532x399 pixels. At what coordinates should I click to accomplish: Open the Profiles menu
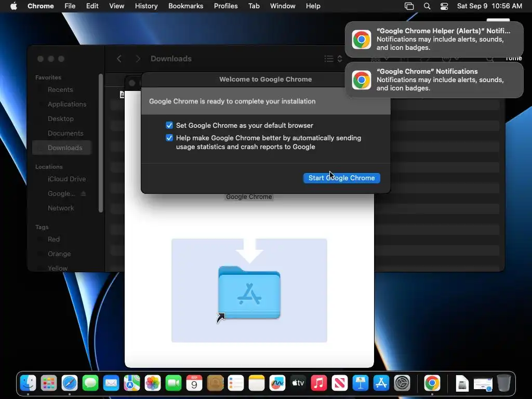coord(225,6)
